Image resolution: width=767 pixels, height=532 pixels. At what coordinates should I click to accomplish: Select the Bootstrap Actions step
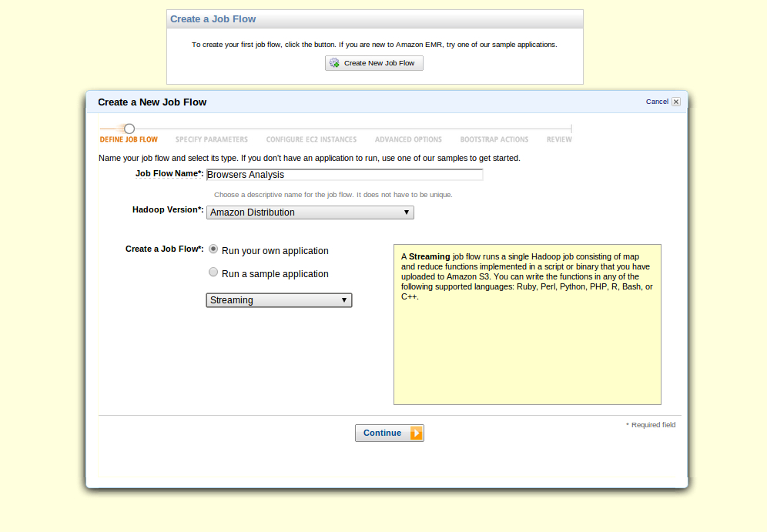click(494, 139)
